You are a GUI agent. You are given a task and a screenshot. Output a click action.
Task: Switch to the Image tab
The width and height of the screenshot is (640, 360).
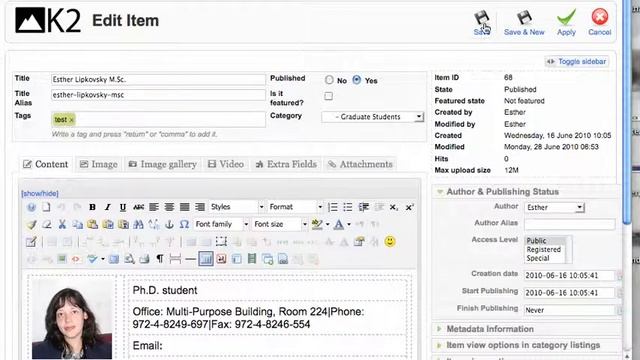pos(99,164)
